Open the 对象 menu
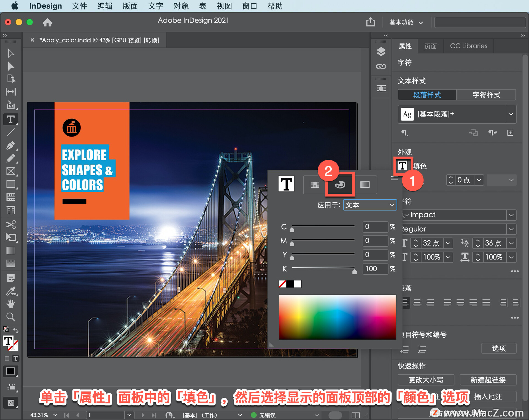The image size is (529, 420). point(181,6)
